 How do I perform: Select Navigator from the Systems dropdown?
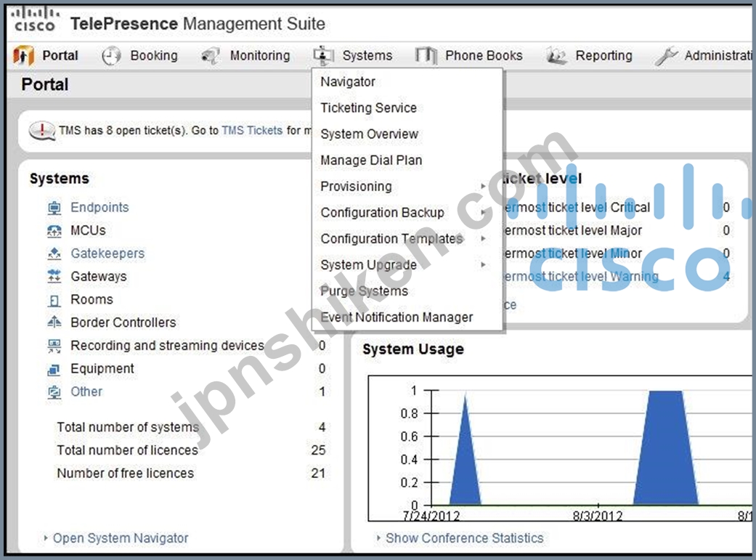click(407, 82)
